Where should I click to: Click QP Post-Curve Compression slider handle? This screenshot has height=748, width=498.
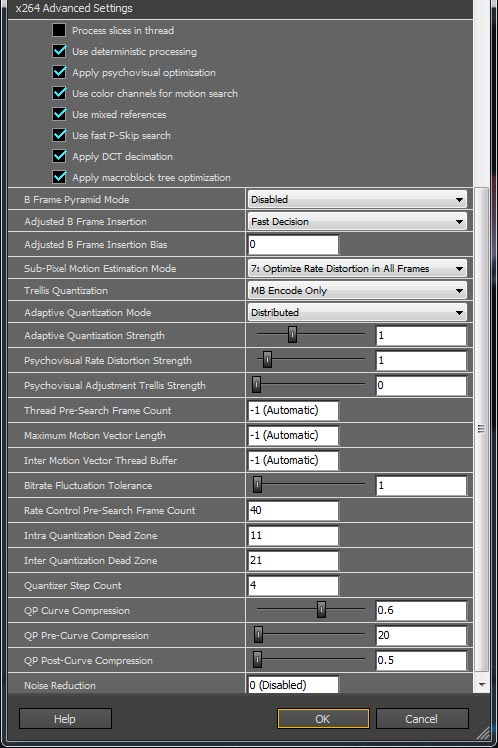[x=257, y=660]
